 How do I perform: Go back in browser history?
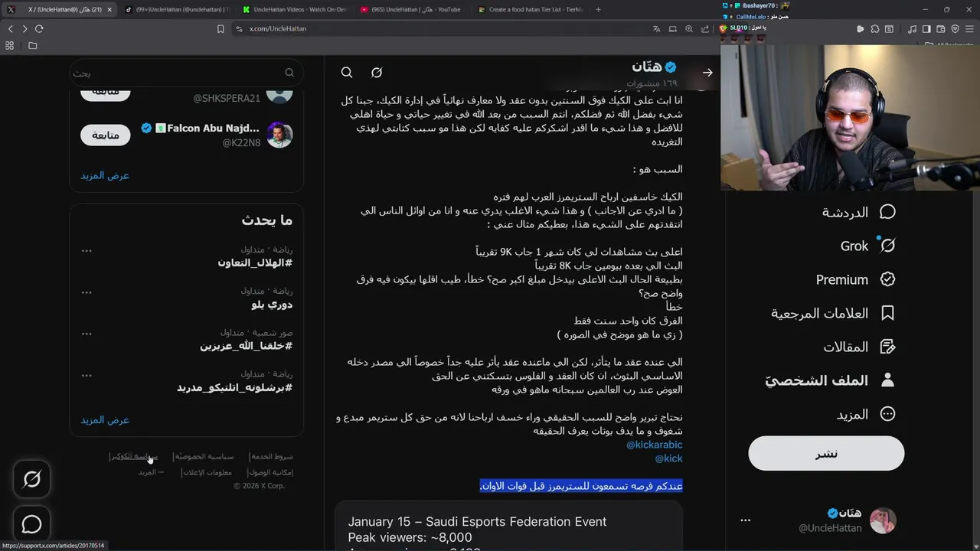point(10,28)
